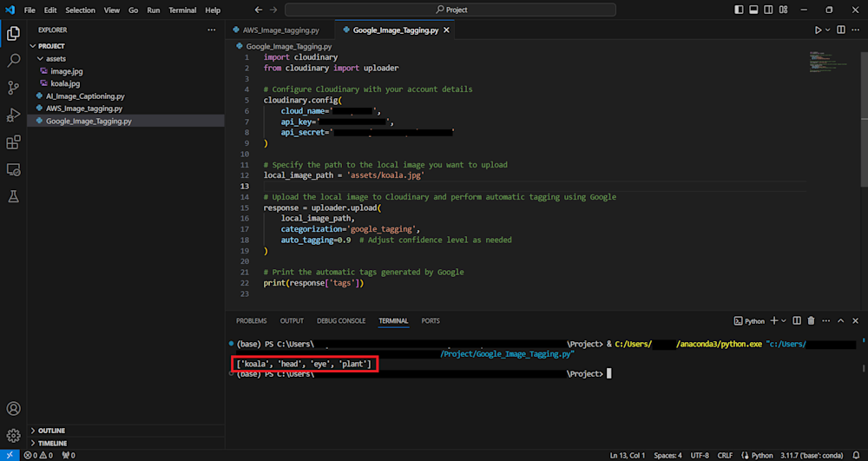Screen dimensions: 868x461
Task: Close the Google_Image_Tagging.py tab
Action: [x=446, y=30]
